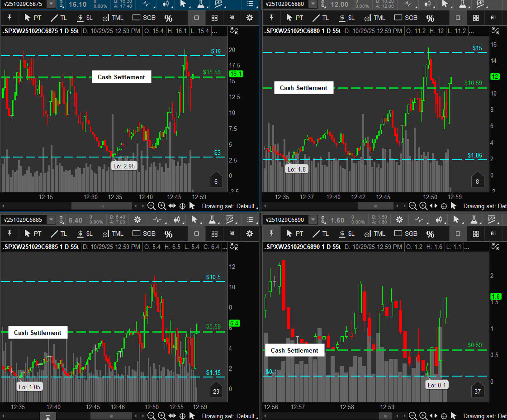Expand symbol dropdown for V251029C6885

tap(51, 220)
